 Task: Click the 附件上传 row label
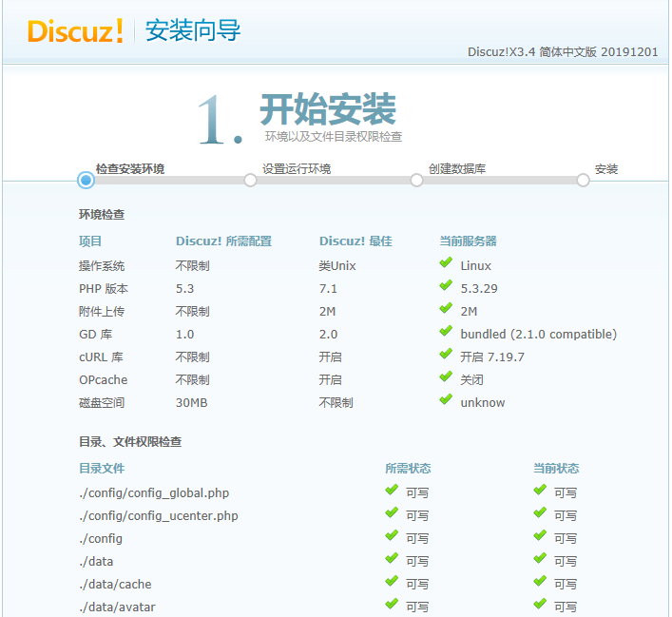click(x=102, y=311)
